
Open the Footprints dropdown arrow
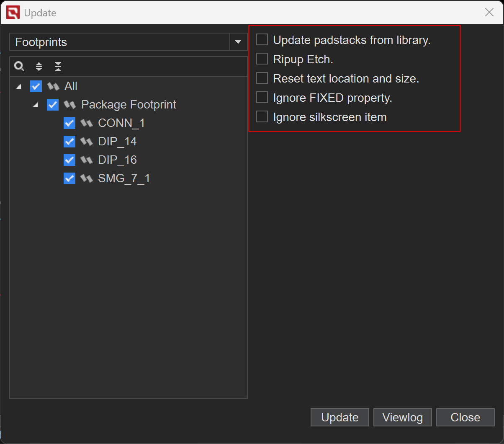238,42
